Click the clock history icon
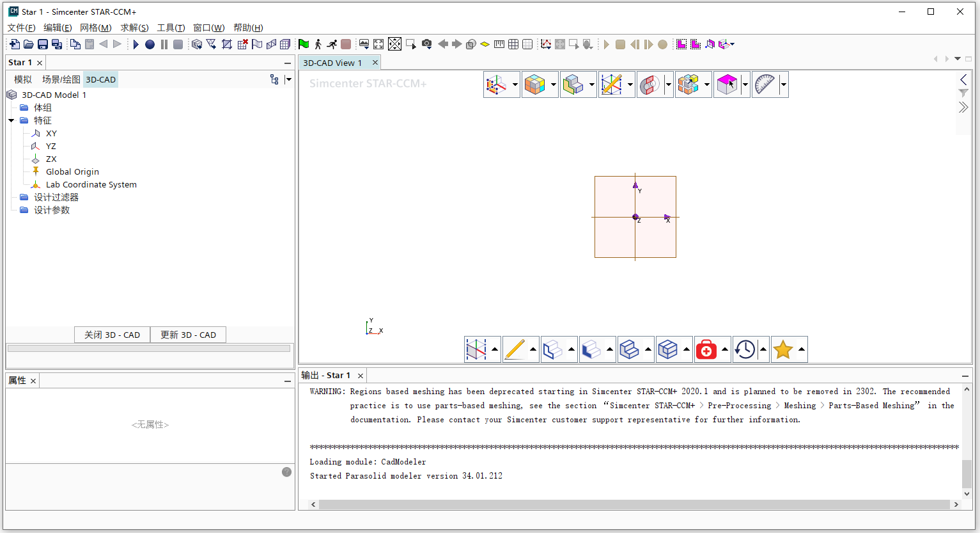Screen dimensions: 980x533 click(745, 349)
